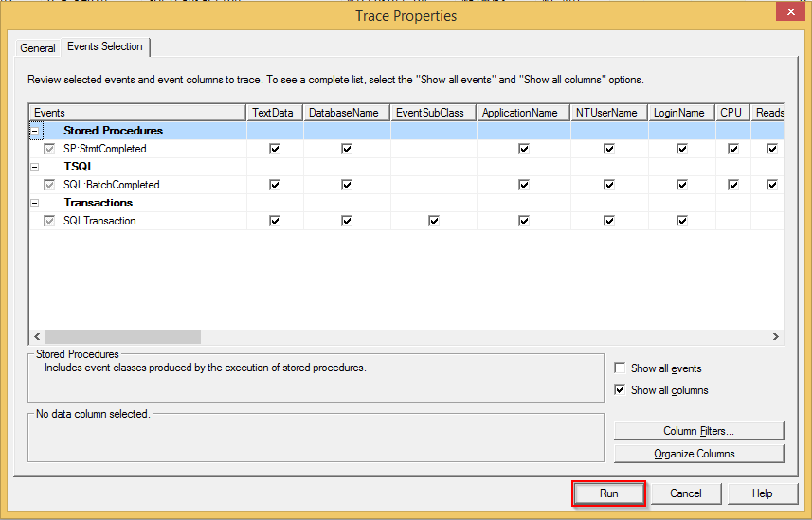Click the TextData column header

click(275, 113)
